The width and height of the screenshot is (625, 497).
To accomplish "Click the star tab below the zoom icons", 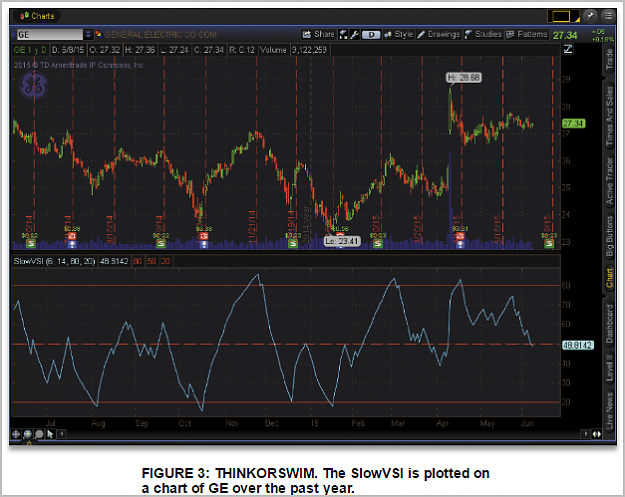I will [29, 442].
